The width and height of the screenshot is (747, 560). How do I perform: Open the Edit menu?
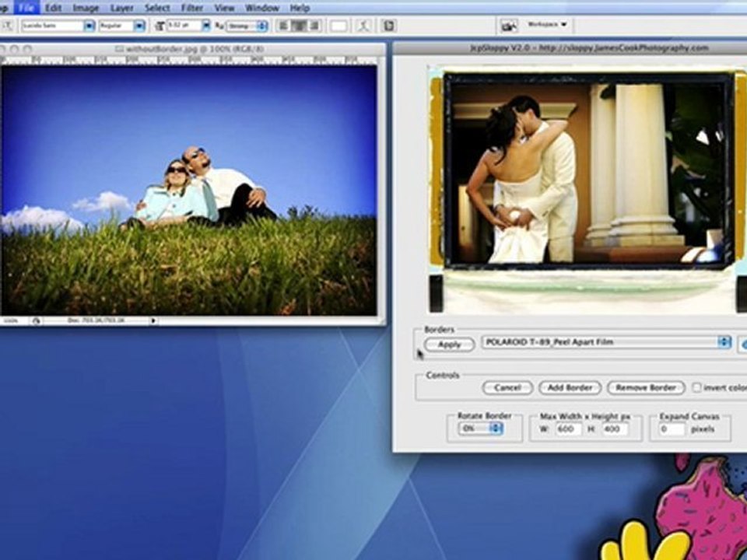[54, 8]
